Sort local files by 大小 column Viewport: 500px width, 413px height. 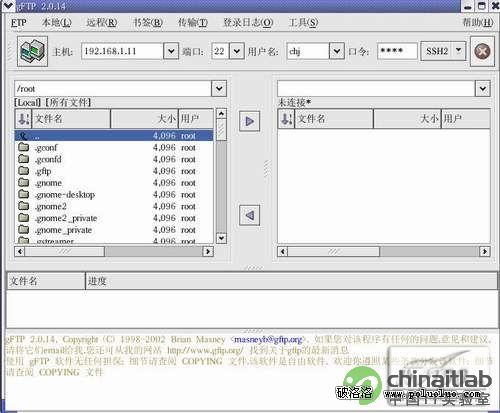click(x=144, y=119)
